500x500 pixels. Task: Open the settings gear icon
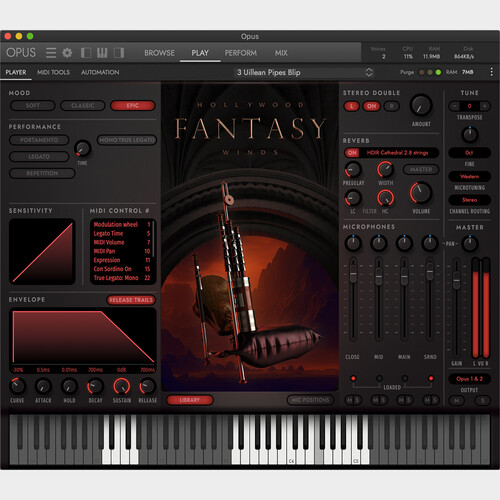tap(67, 53)
